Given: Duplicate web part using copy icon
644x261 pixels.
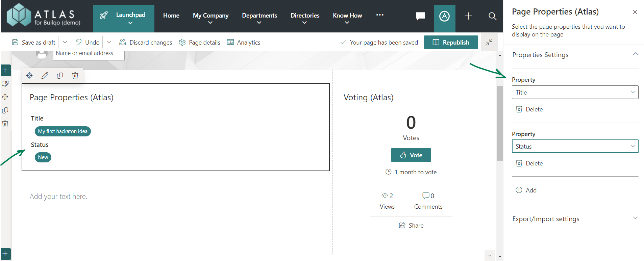Looking at the screenshot, I should tap(60, 76).
